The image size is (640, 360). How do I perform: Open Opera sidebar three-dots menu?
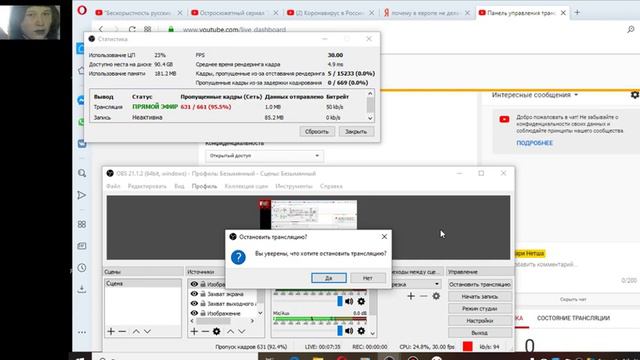tap(82, 332)
